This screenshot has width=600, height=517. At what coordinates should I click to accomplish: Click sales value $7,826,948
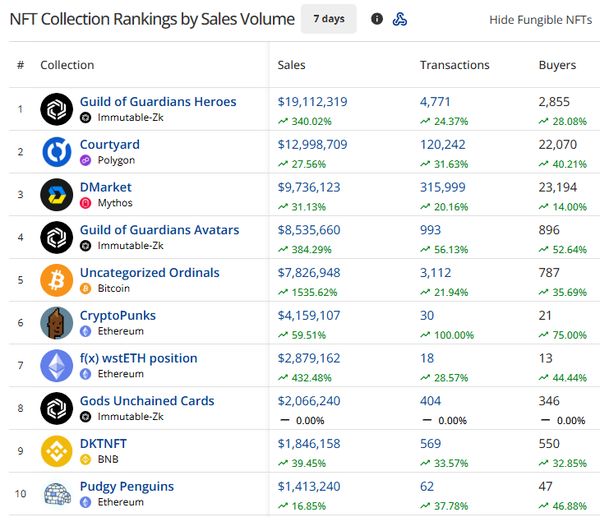[x=309, y=272]
